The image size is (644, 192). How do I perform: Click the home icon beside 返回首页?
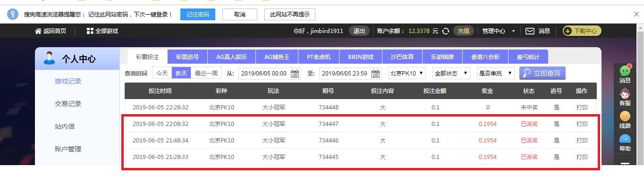click(38, 31)
